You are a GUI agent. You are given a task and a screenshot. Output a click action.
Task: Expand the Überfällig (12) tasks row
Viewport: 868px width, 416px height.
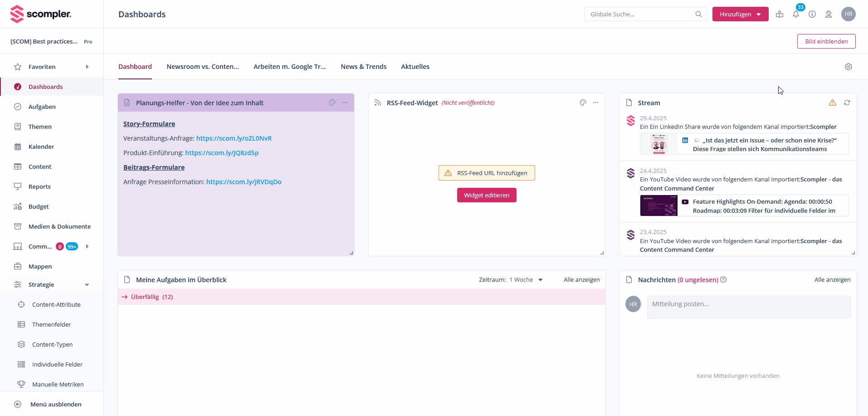[x=151, y=297]
